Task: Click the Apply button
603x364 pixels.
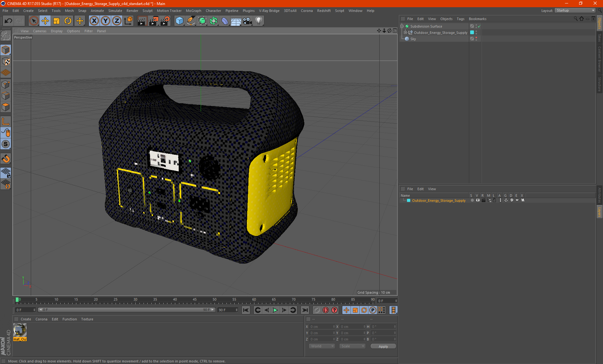Action: click(x=383, y=346)
